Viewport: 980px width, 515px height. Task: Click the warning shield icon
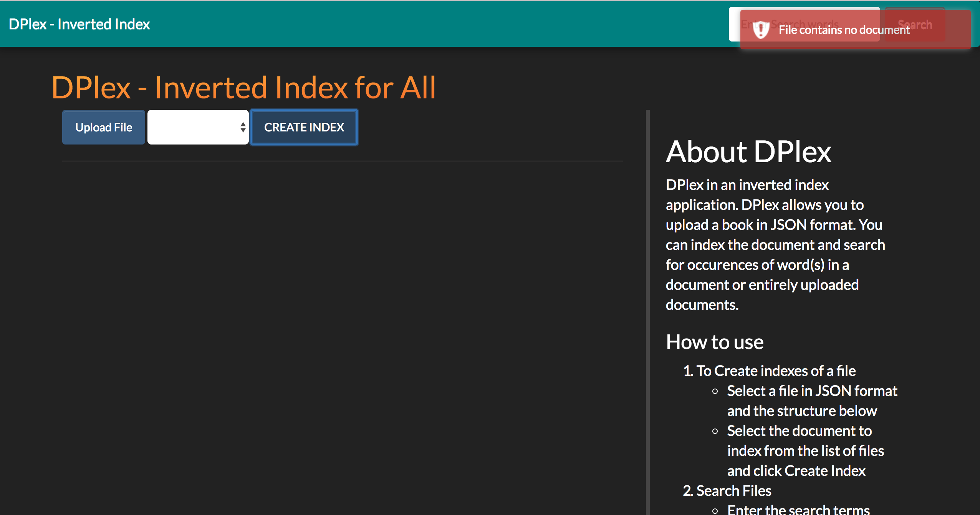point(760,29)
